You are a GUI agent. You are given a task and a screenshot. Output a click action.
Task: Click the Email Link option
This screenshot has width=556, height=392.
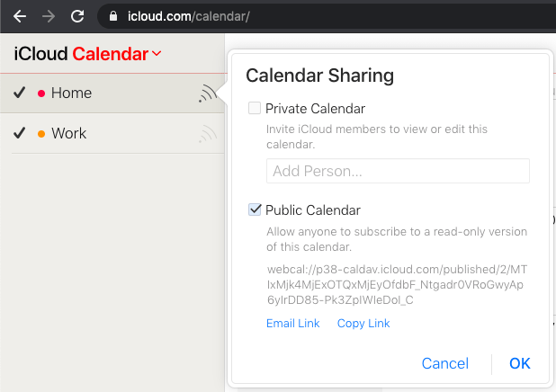coord(292,324)
